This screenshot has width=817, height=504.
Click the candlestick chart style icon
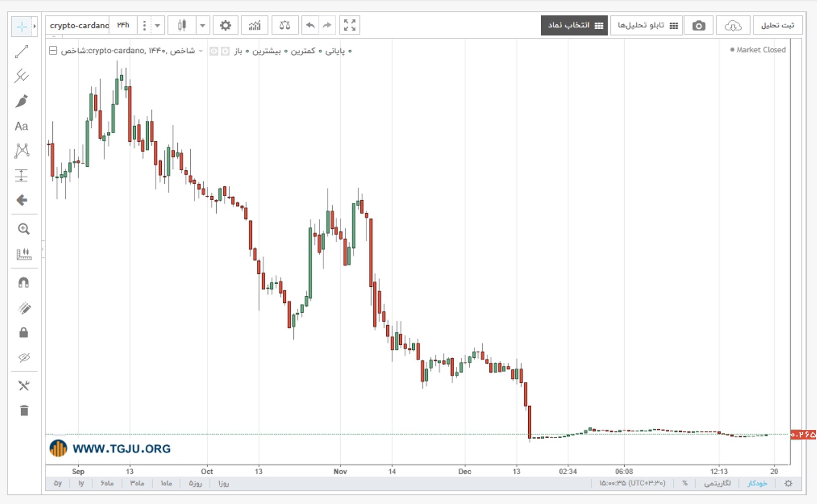(x=182, y=25)
